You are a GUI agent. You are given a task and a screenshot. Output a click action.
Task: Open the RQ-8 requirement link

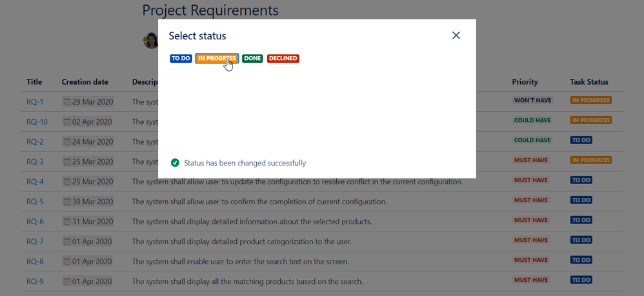click(35, 262)
